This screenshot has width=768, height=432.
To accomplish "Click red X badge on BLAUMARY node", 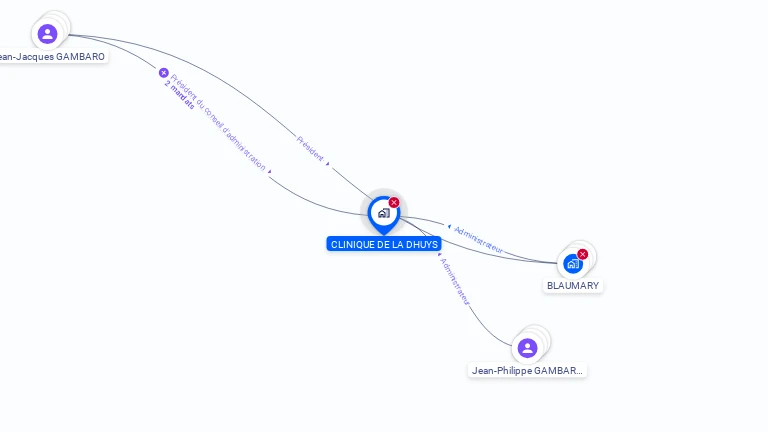I will (x=582, y=254).
